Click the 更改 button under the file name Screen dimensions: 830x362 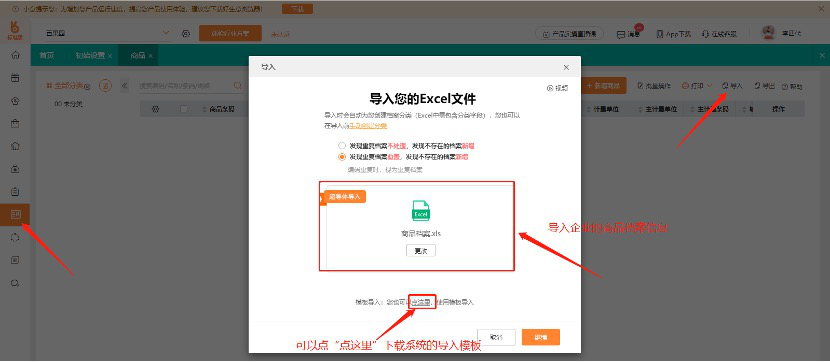click(421, 250)
